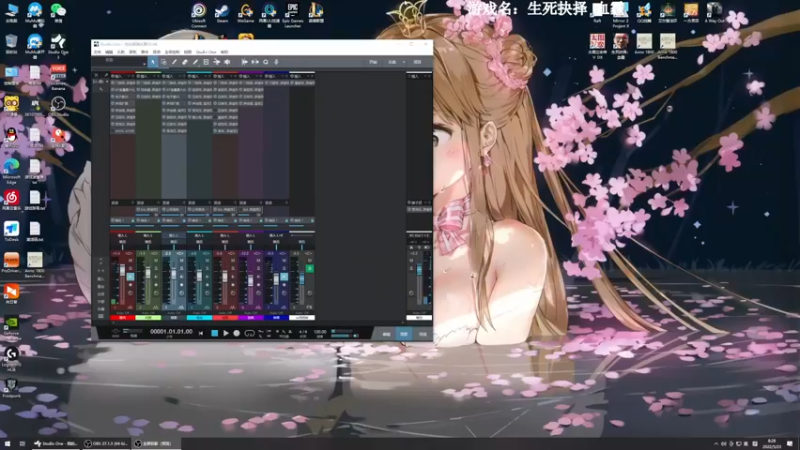Click the detach pin icon beside console X

[106, 75]
